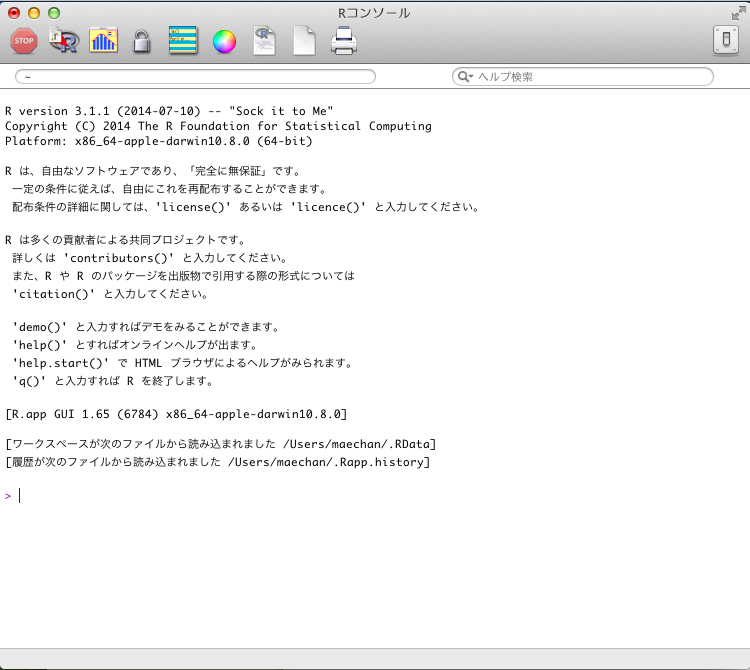Click the /Users/maechan/.RData path text
The image size is (750, 670).
356,444
